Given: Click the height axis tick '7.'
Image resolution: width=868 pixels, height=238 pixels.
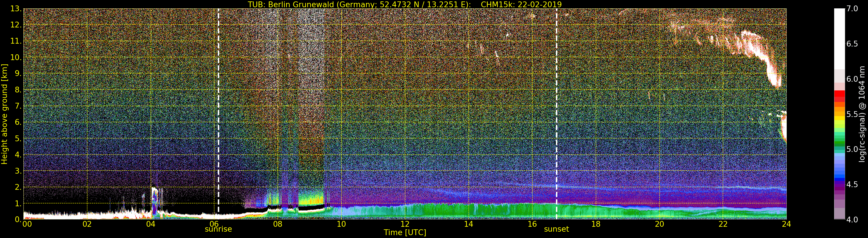Looking at the screenshot, I should (18, 106).
